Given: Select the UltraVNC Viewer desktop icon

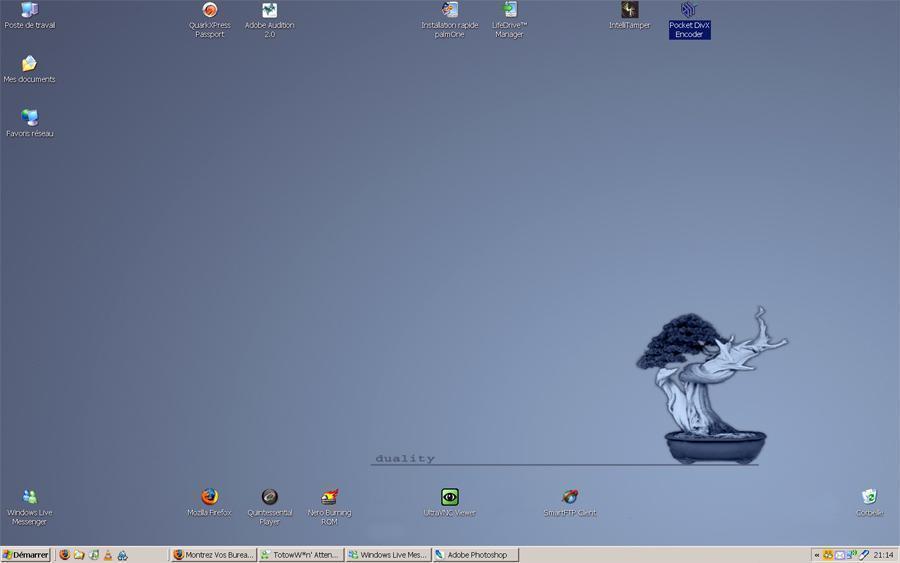Looking at the screenshot, I should (x=450, y=497).
